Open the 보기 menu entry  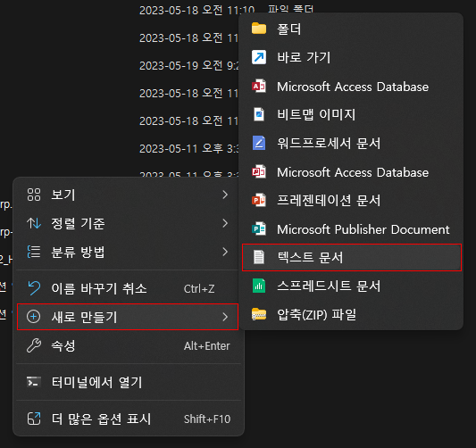(x=128, y=195)
